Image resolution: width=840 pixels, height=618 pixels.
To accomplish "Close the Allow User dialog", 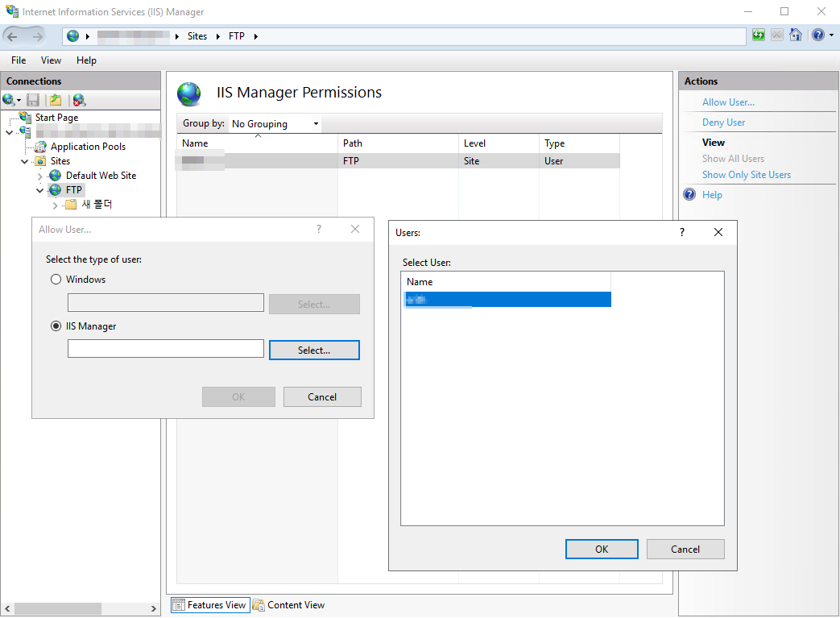I will tap(354, 229).
